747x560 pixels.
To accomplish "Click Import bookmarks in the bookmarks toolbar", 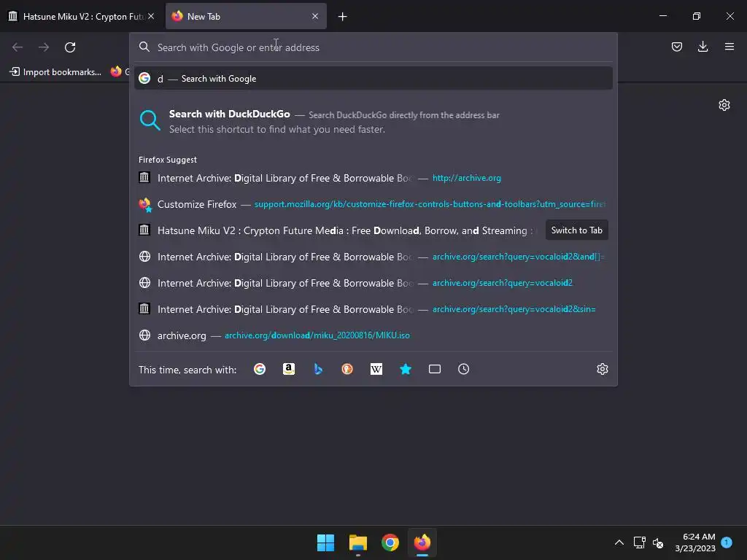I will (x=55, y=72).
